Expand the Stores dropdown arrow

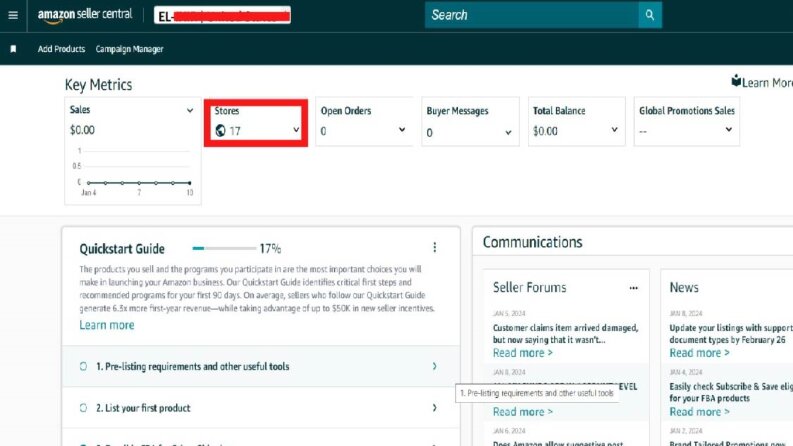point(296,130)
